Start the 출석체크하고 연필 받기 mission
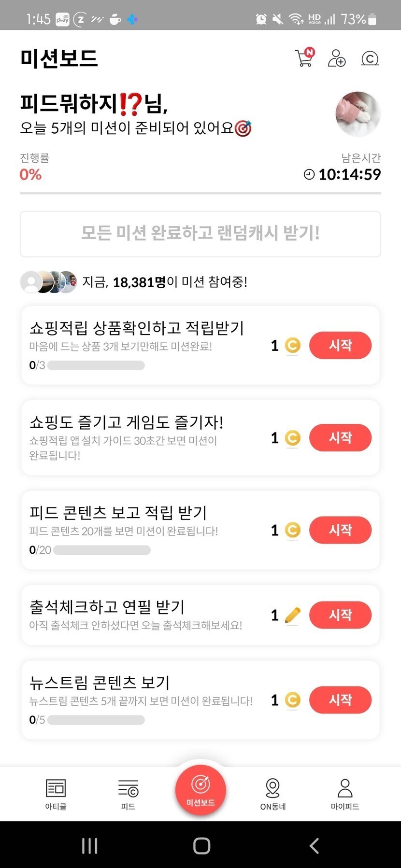 (340, 615)
